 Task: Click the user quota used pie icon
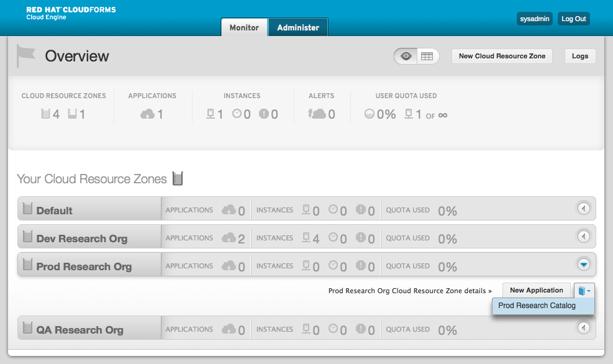coord(370,114)
